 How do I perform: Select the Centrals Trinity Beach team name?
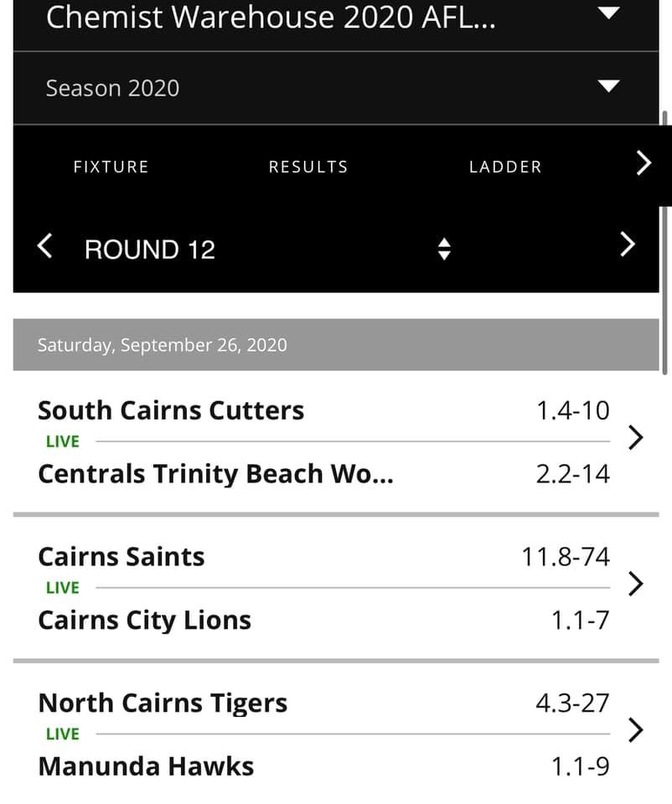click(x=216, y=474)
